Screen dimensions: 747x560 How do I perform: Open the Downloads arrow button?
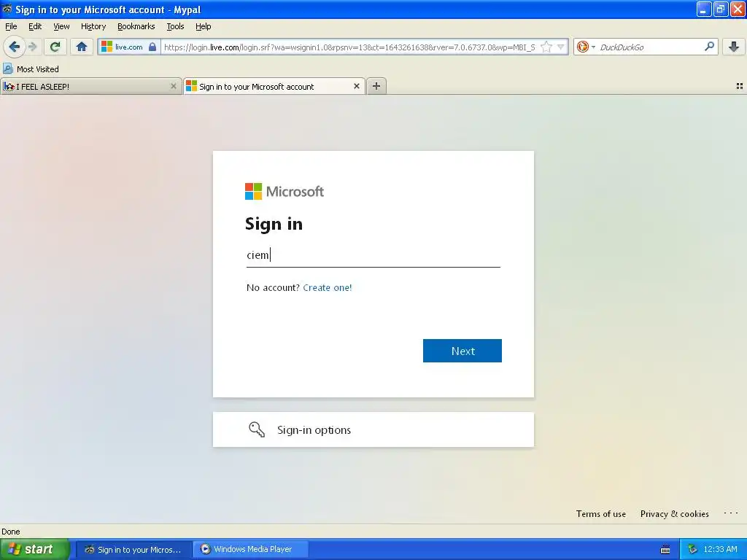pyautogui.click(x=734, y=47)
